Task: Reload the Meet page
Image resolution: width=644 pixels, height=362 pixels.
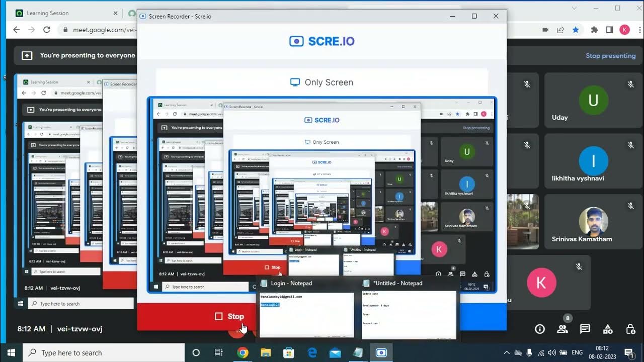Action: [47, 30]
